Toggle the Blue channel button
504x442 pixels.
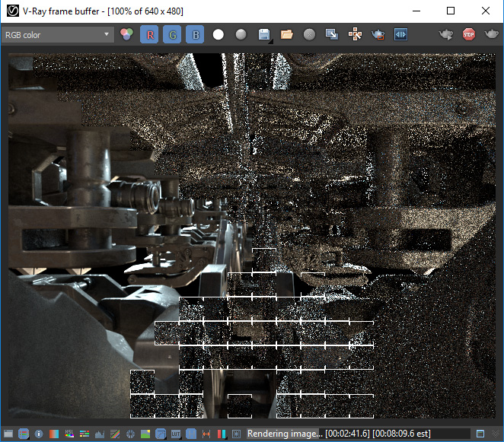[x=195, y=34]
